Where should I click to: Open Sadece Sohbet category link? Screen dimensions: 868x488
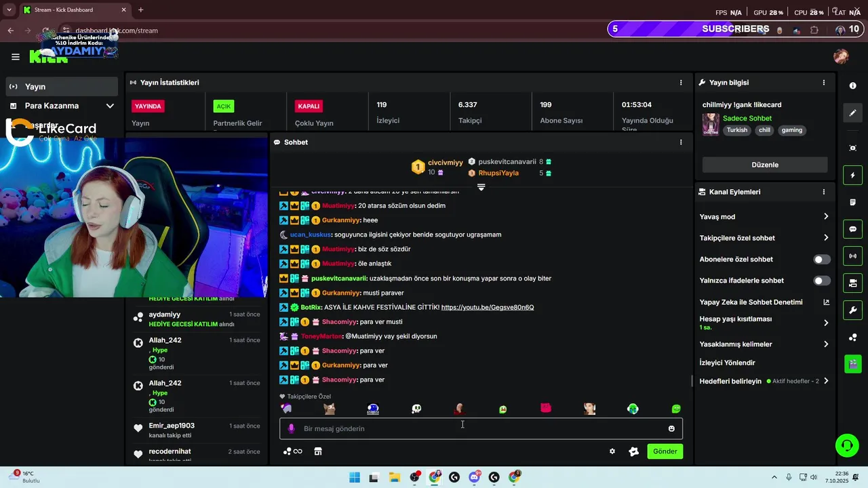(x=747, y=119)
